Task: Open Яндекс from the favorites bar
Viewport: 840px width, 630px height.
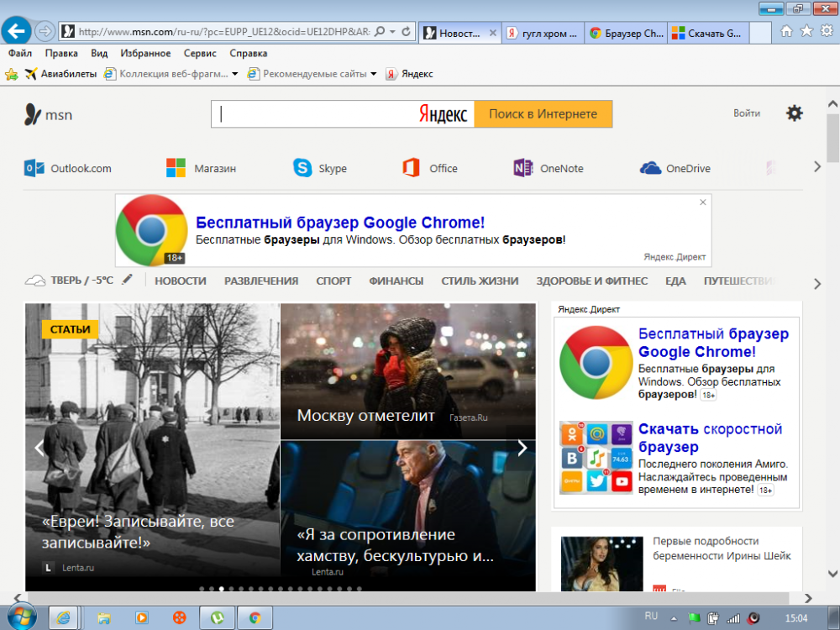Action: click(x=411, y=74)
